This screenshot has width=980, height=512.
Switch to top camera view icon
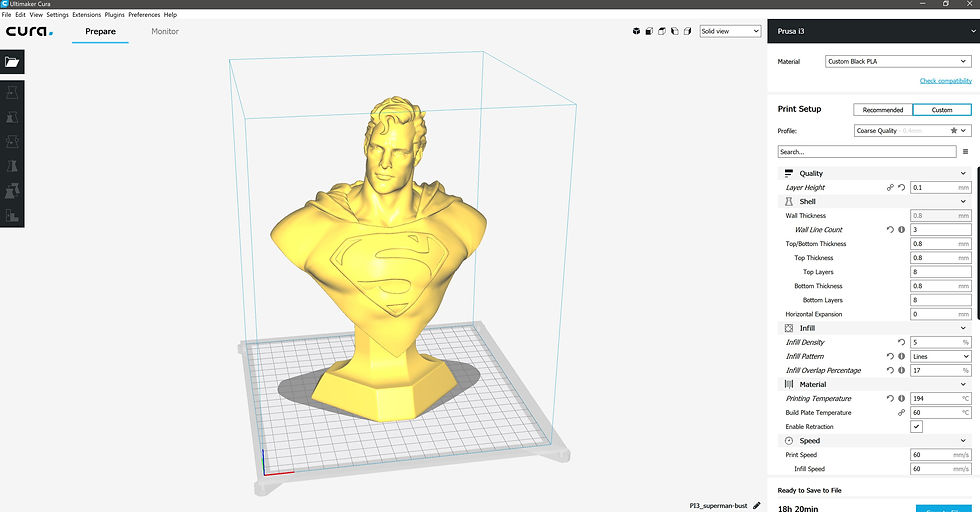662,31
